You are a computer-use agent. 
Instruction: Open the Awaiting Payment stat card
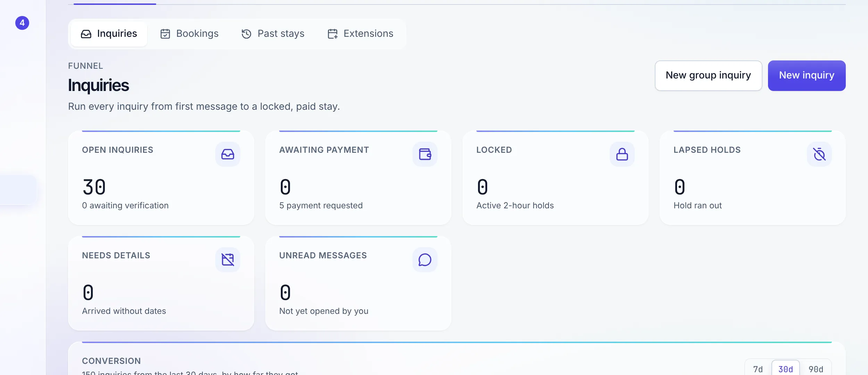358,178
